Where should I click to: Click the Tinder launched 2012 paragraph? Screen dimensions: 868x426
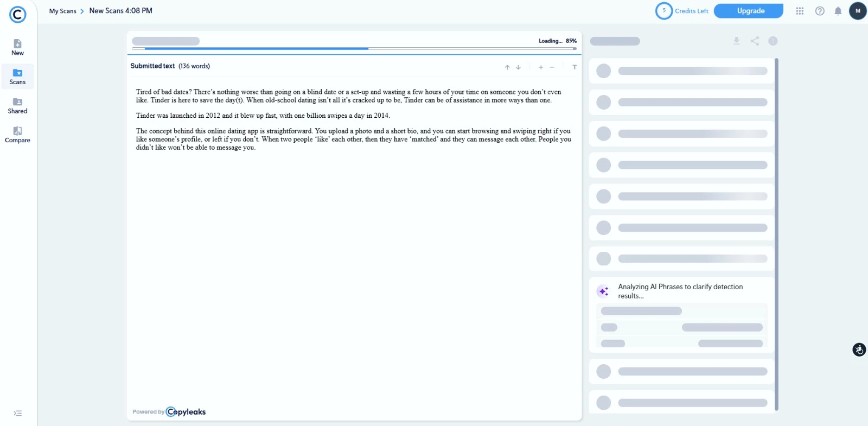263,116
